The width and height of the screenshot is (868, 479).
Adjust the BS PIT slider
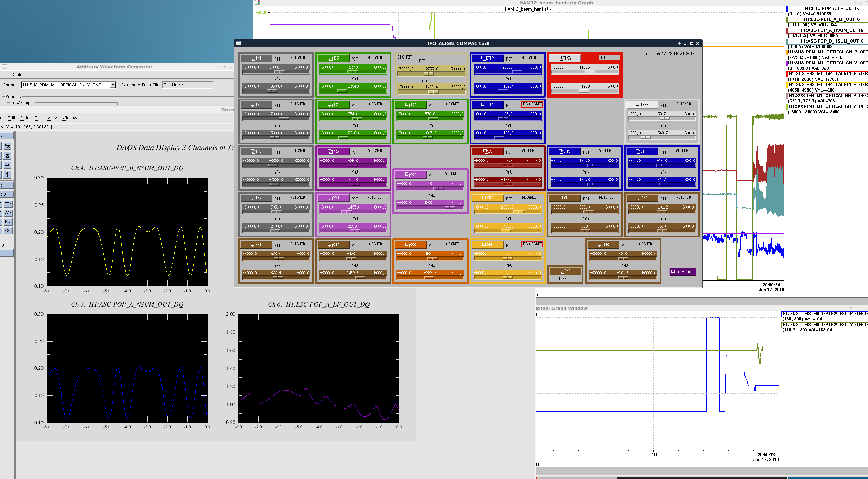pos(507,165)
